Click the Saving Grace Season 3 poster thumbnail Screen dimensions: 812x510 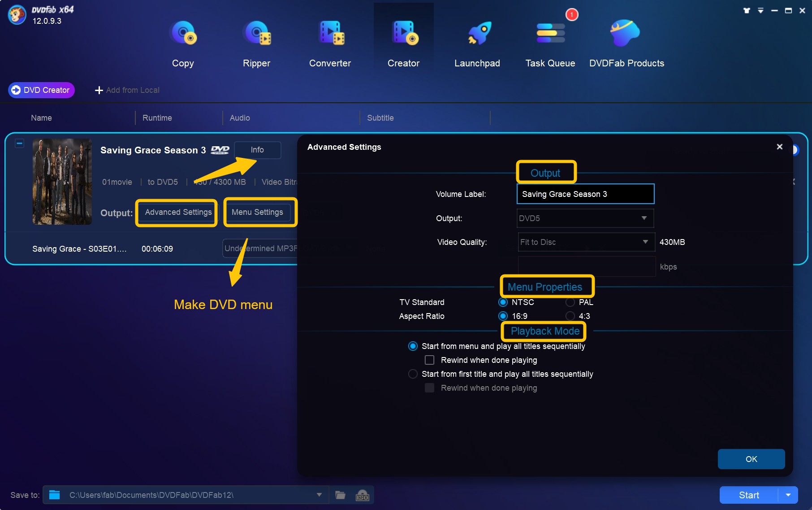point(62,181)
